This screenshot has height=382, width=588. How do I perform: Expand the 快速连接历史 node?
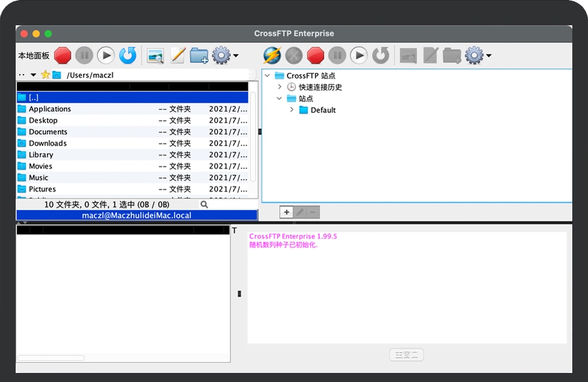click(279, 86)
